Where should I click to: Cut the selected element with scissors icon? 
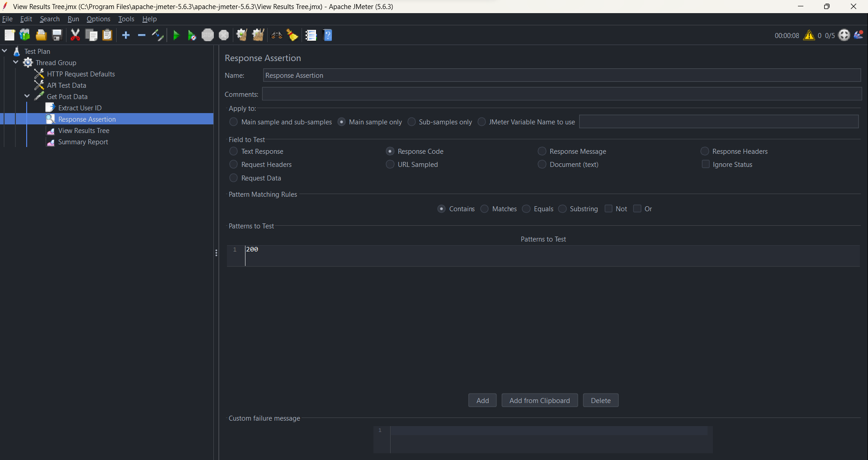pos(75,35)
